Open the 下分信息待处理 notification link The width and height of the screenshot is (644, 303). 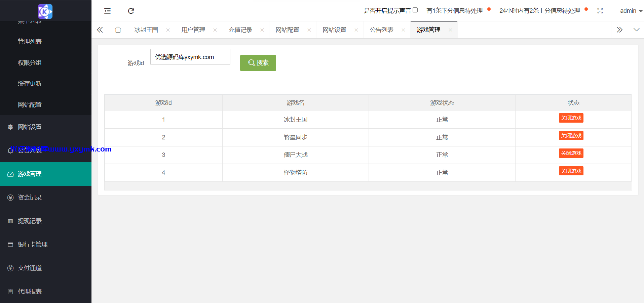[x=454, y=11]
